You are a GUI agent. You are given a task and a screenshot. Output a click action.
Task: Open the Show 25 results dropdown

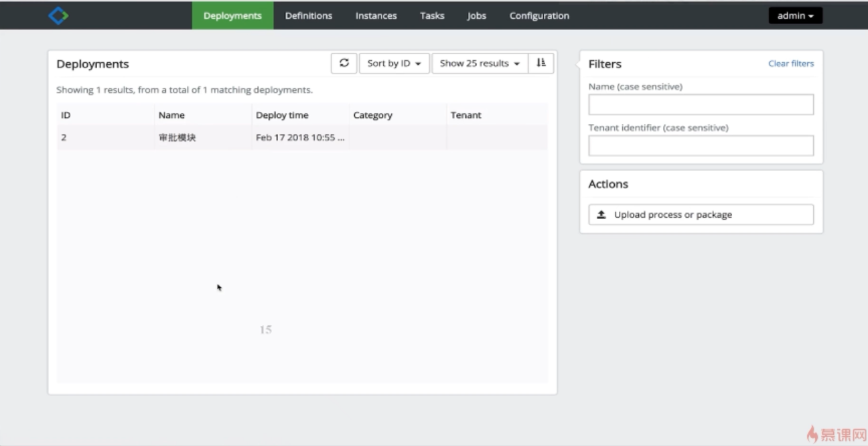pyautogui.click(x=480, y=64)
